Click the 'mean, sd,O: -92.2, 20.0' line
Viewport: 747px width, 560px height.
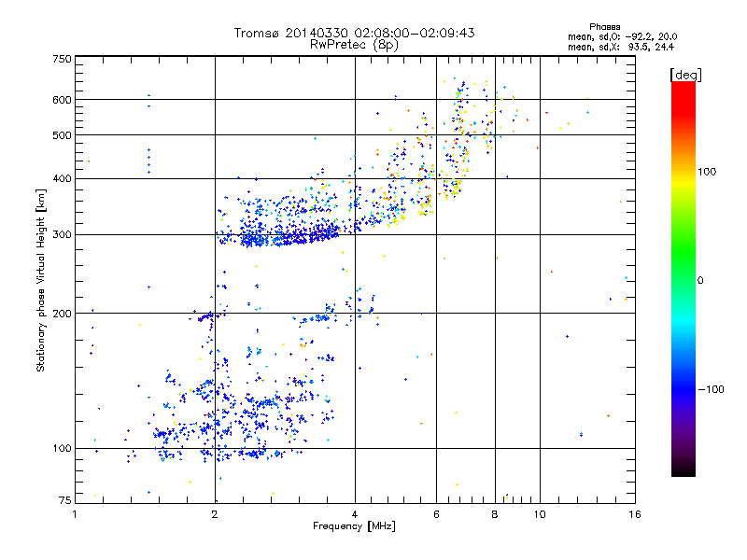coord(622,36)
